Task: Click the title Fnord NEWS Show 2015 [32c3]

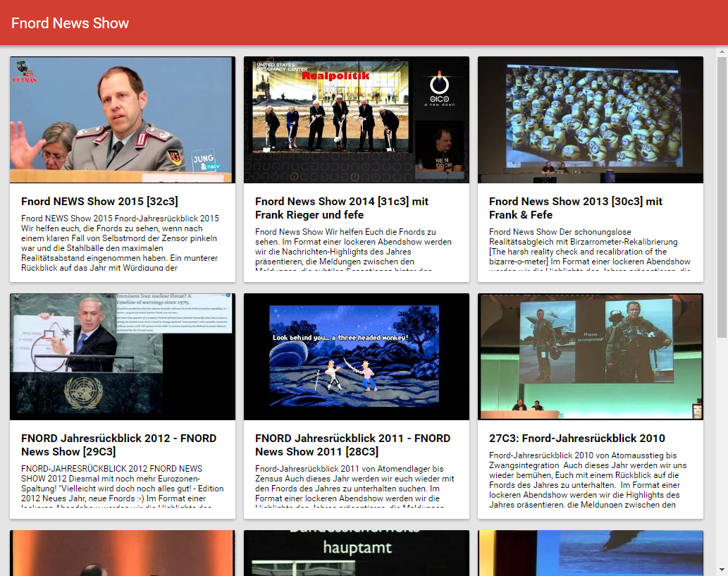Action: click(x=99, y=201)
